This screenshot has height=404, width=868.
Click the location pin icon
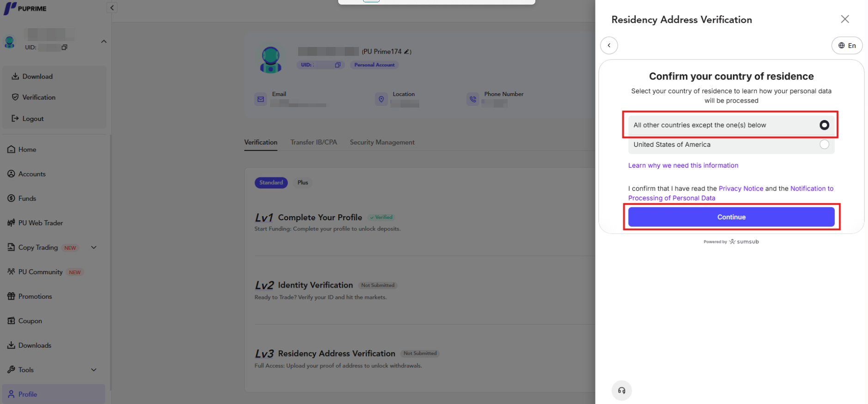coord(381,99)
